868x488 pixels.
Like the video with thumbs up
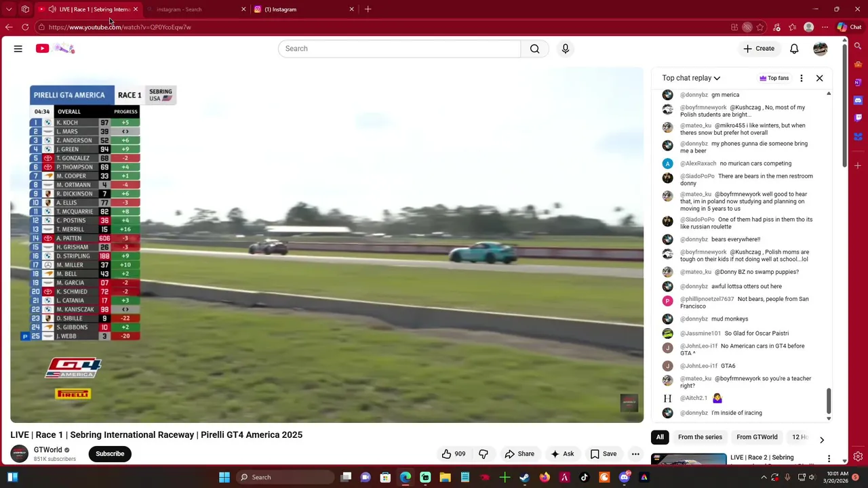click(x=454, y=454)
